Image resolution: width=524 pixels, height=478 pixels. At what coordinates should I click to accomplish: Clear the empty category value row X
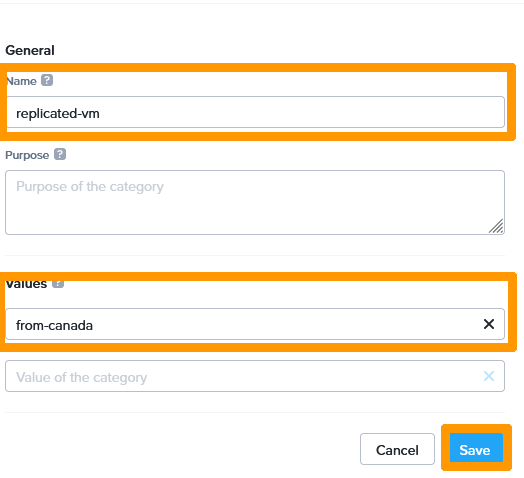pos(489,376)
